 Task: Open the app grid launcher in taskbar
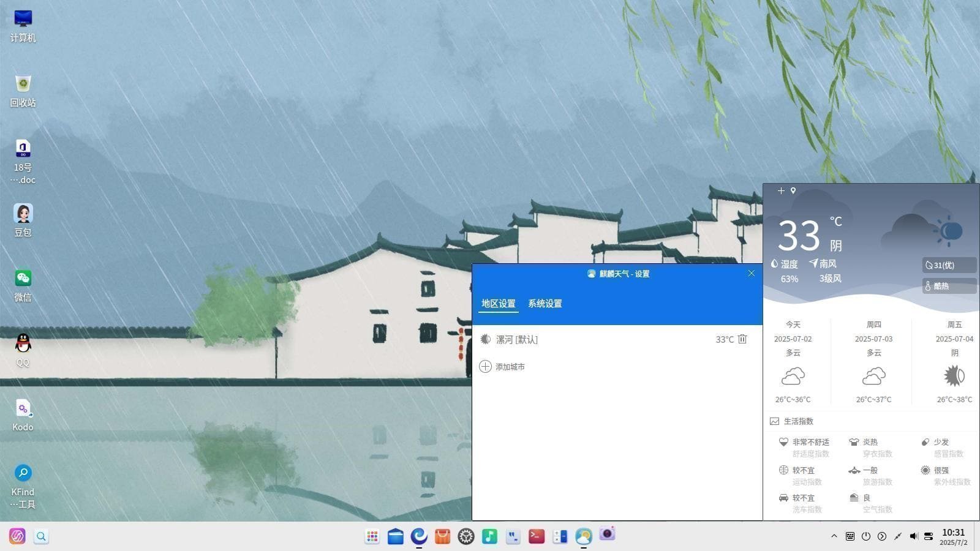point(372,536)
